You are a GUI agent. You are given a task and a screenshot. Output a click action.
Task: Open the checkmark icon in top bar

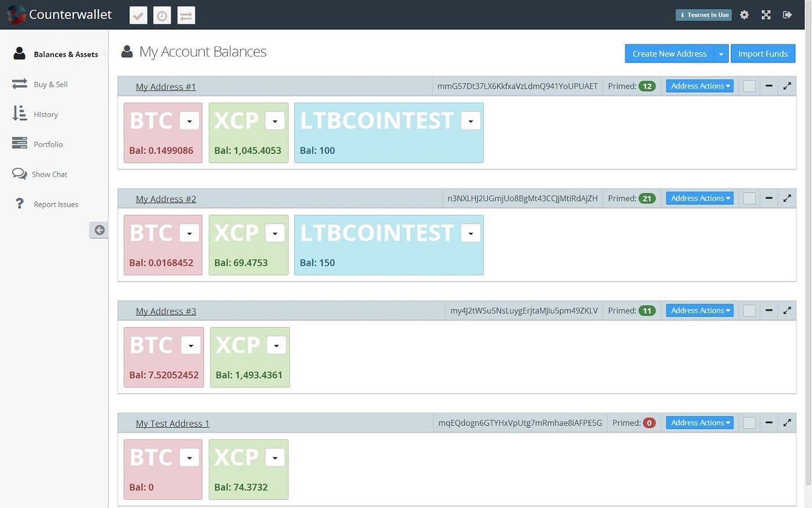coord(138,16)
